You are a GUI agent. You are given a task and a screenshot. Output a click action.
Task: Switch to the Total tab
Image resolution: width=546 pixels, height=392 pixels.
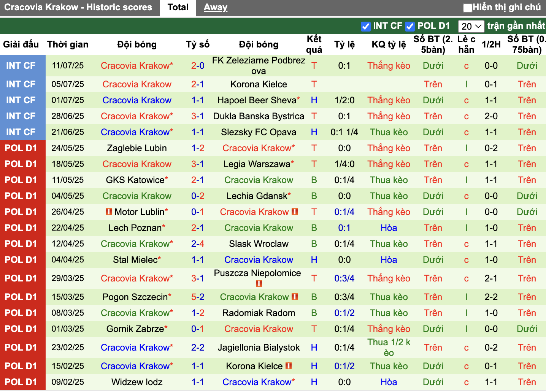tap(178, 7)
